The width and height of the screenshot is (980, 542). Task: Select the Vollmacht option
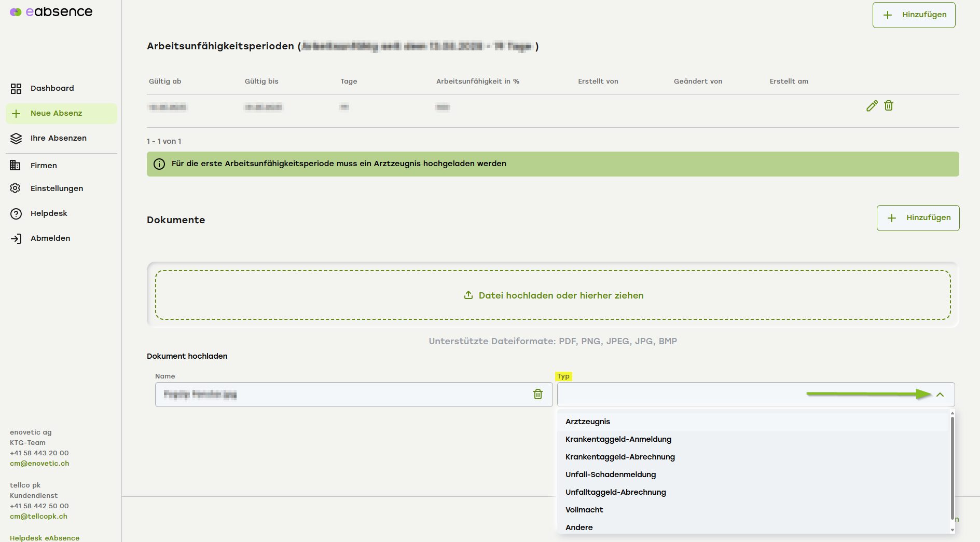[x=584, y=510]
